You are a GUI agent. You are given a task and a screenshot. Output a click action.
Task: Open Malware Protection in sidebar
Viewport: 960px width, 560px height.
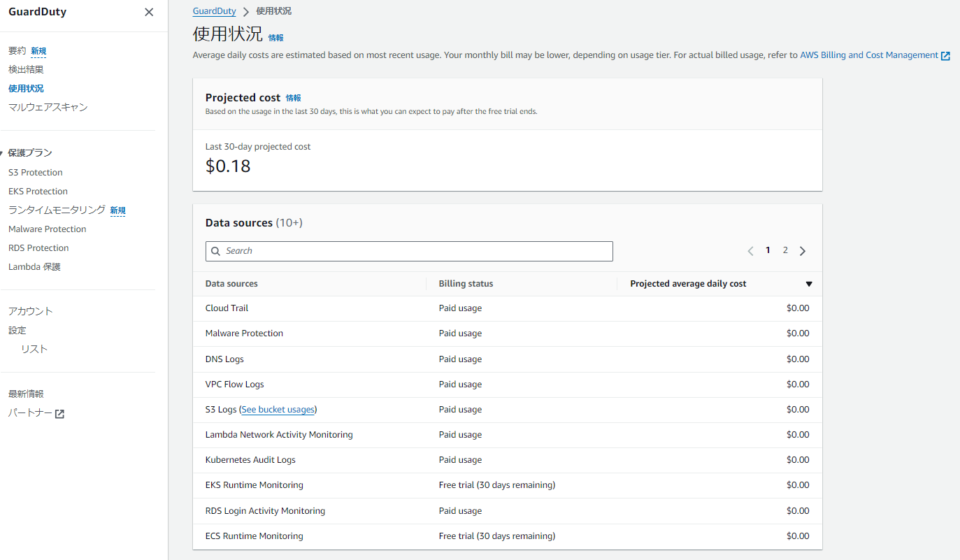[48, 229]
